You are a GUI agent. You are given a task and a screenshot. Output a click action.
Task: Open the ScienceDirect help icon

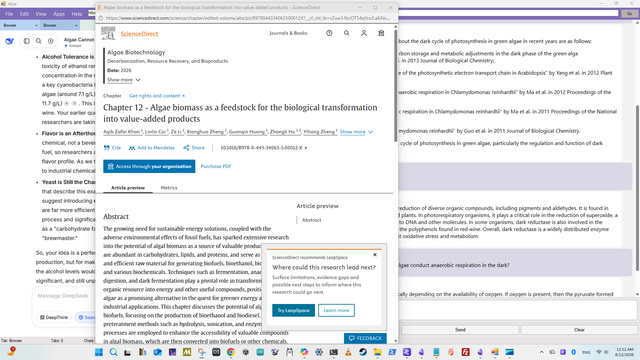(x=329, y=33)
